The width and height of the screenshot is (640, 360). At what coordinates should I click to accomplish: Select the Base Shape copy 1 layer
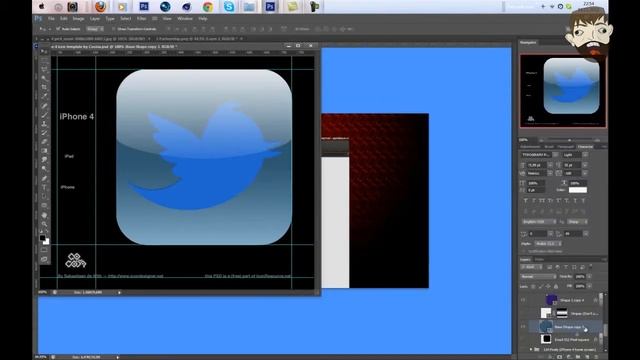pos(566,327)
